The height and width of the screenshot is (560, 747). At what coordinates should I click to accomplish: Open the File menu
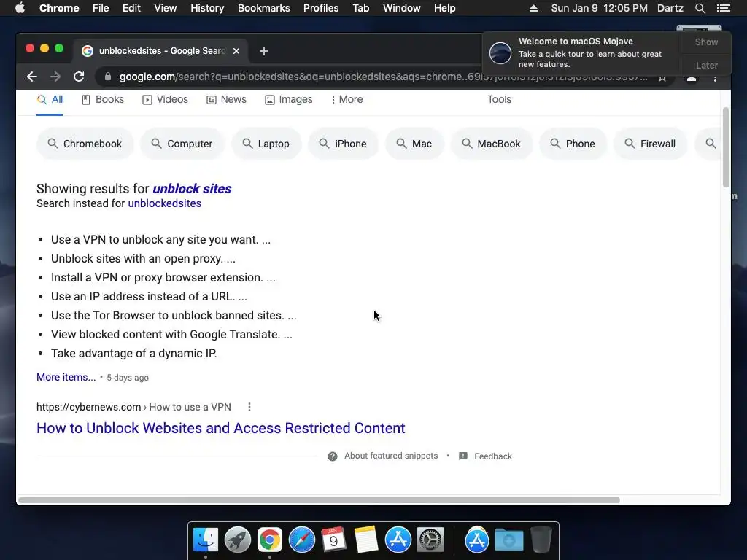click(101, 8)
